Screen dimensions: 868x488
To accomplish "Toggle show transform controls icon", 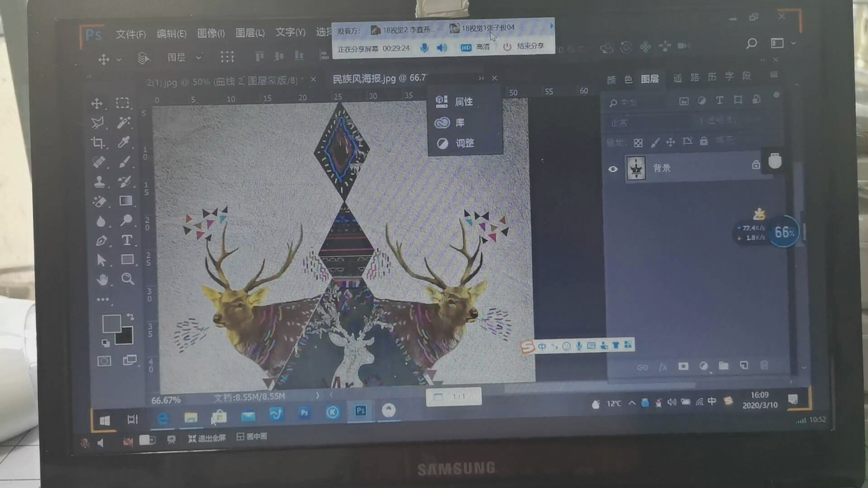I will click(x=227, y=57).
